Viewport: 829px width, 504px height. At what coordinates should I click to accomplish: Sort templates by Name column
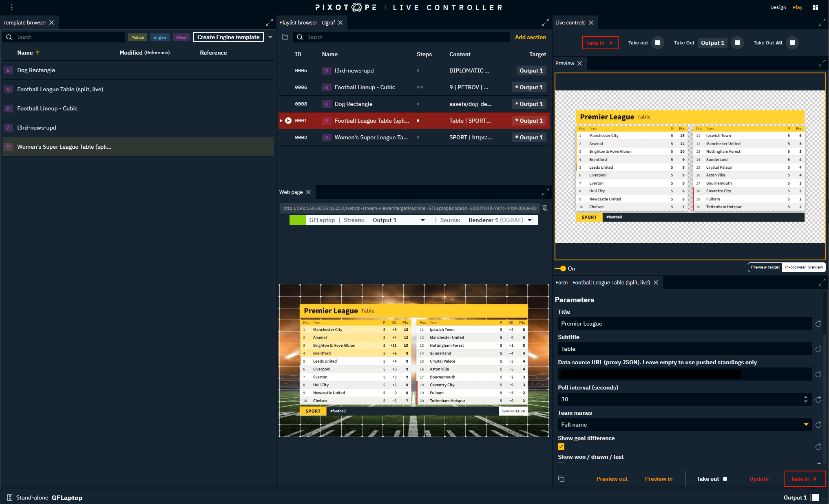tap(28, 53)
